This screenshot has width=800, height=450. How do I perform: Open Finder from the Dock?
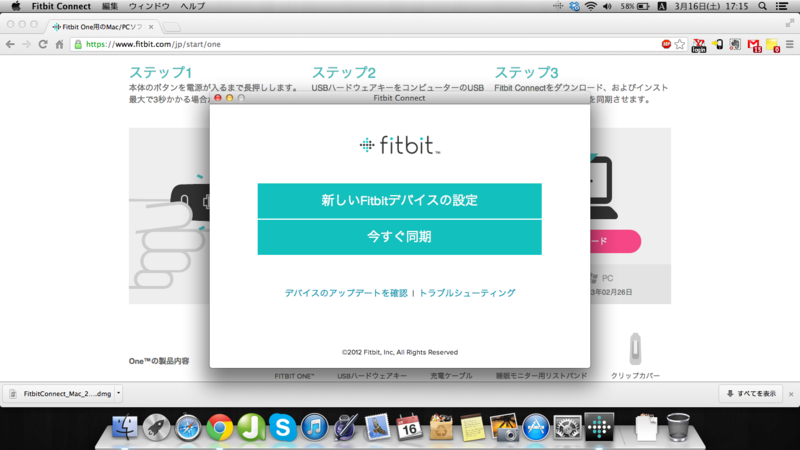point(125,427)
